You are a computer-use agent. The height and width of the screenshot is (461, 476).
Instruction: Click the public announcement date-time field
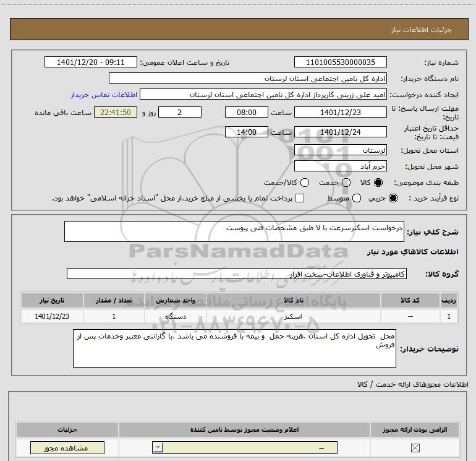click(91, 62)
